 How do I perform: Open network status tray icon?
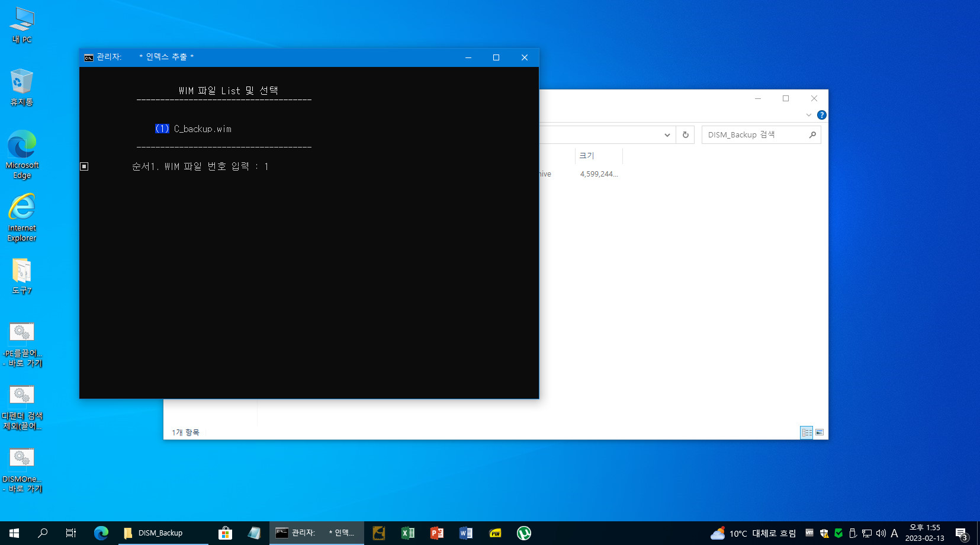coord(867,533)
